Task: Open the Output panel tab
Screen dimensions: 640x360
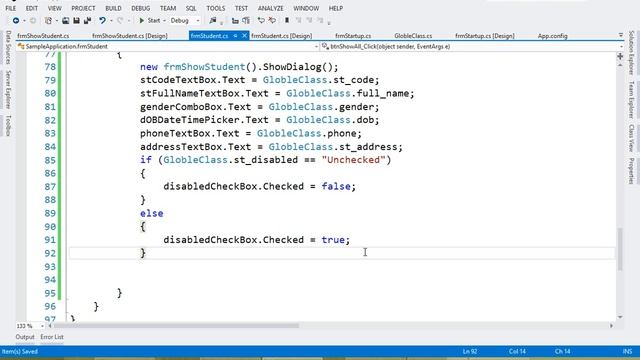Action: tap(25, 337)
